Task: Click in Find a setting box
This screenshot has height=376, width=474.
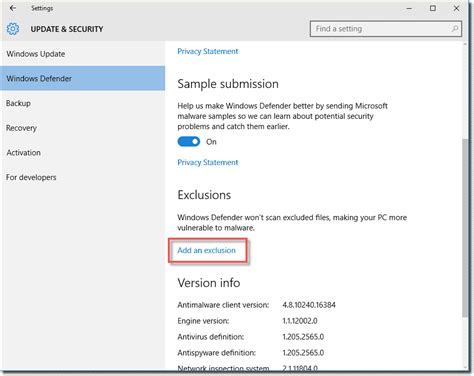Action: [386, 29]
